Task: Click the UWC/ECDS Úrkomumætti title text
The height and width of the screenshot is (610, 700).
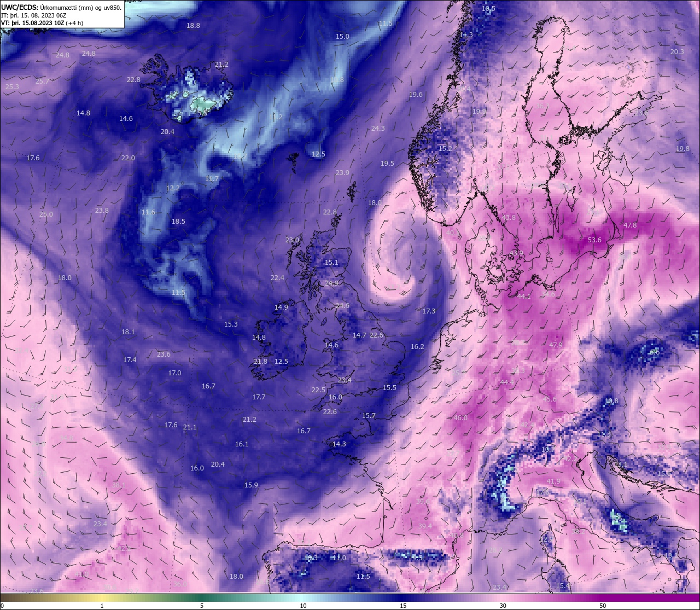Action: tap(61, 7)
